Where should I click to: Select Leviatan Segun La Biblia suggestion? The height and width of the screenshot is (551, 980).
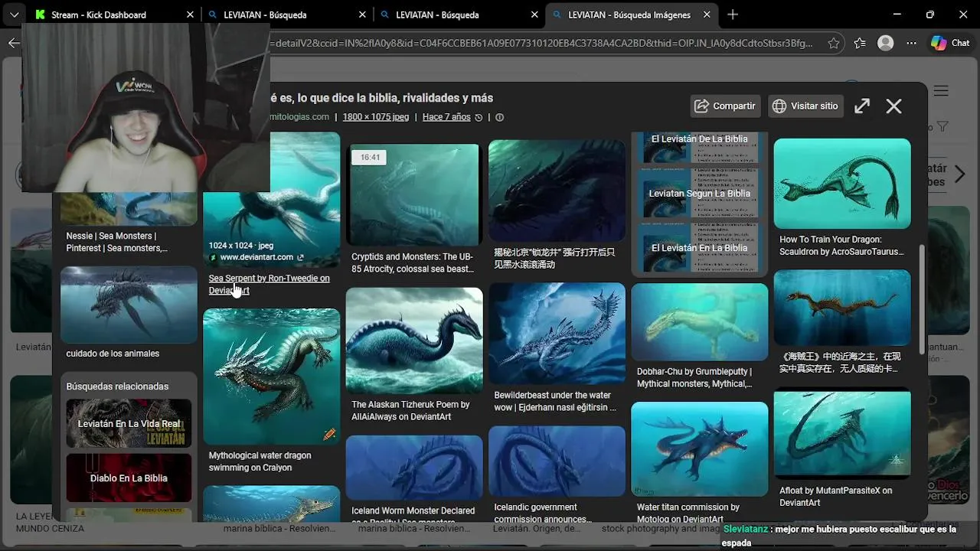[699, 194]
